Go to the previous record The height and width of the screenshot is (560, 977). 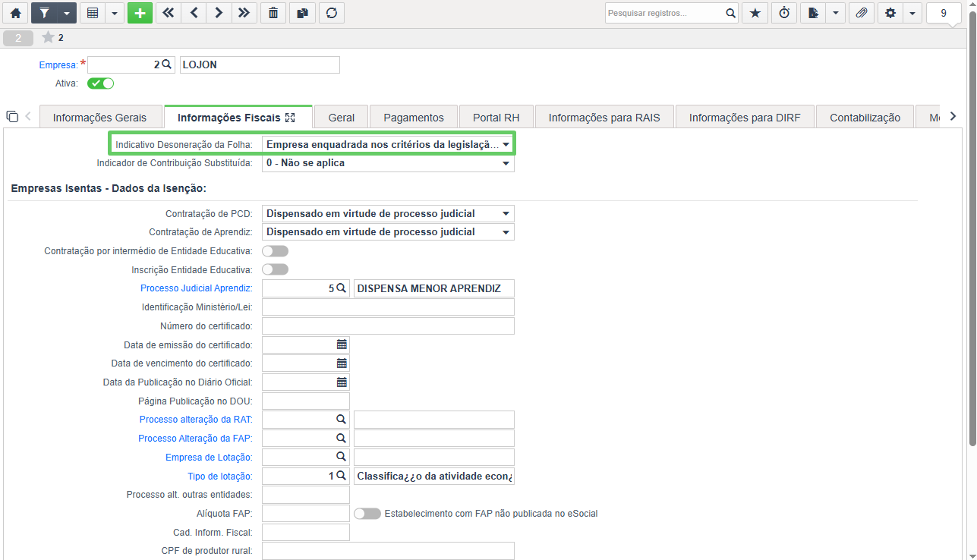(194, 13)
